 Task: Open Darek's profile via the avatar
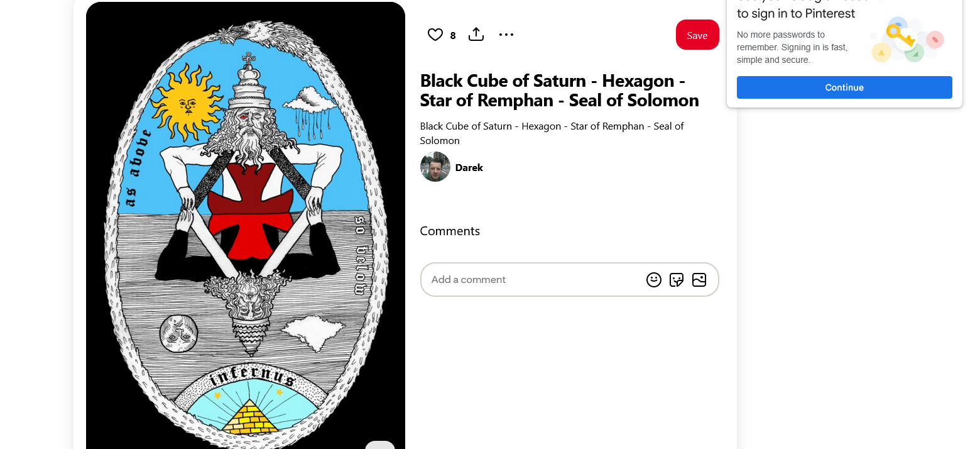[435, 167]
